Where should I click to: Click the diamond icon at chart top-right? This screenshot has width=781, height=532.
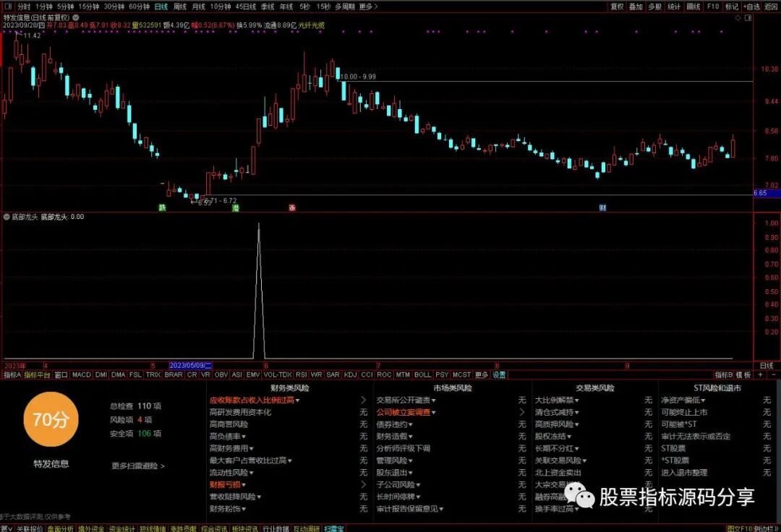pyautogui.click(x=738, y=18)
